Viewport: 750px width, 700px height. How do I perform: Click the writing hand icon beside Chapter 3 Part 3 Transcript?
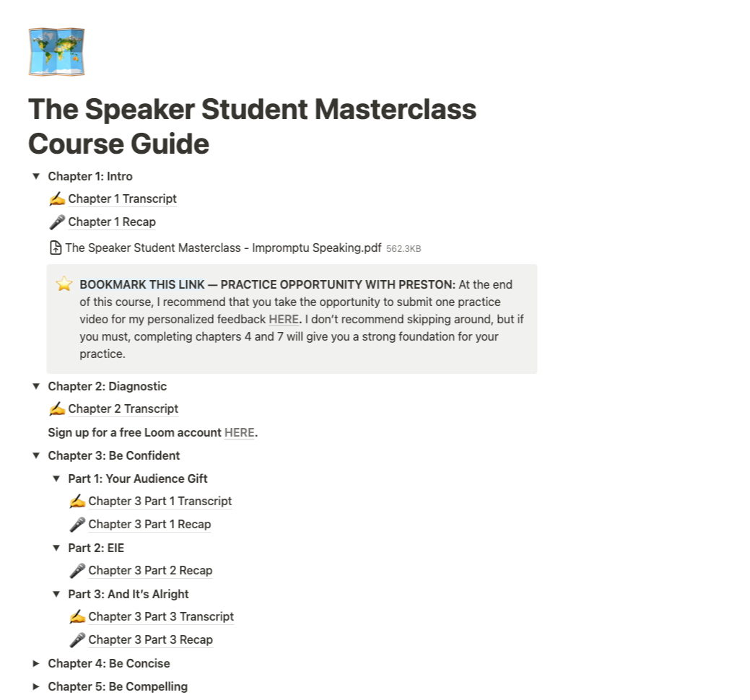77,617
